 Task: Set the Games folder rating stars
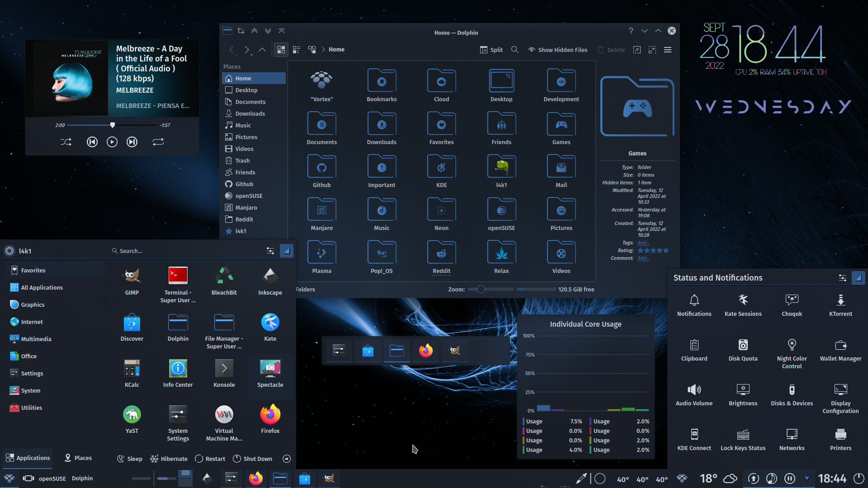(653, 250)
